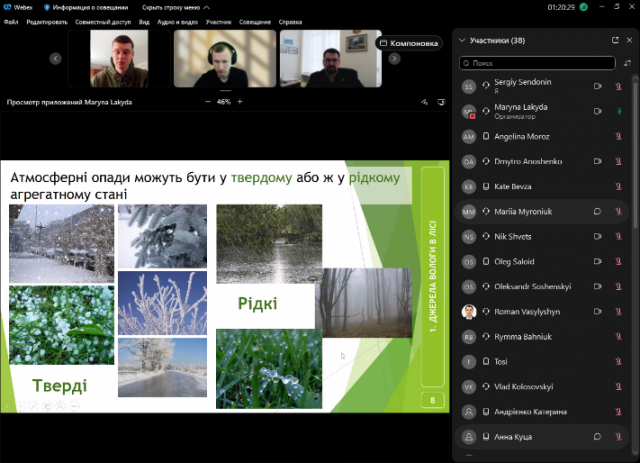Toggle muted microphone for Angelina Moroz

pyautogui.click(x=618, y=136)
